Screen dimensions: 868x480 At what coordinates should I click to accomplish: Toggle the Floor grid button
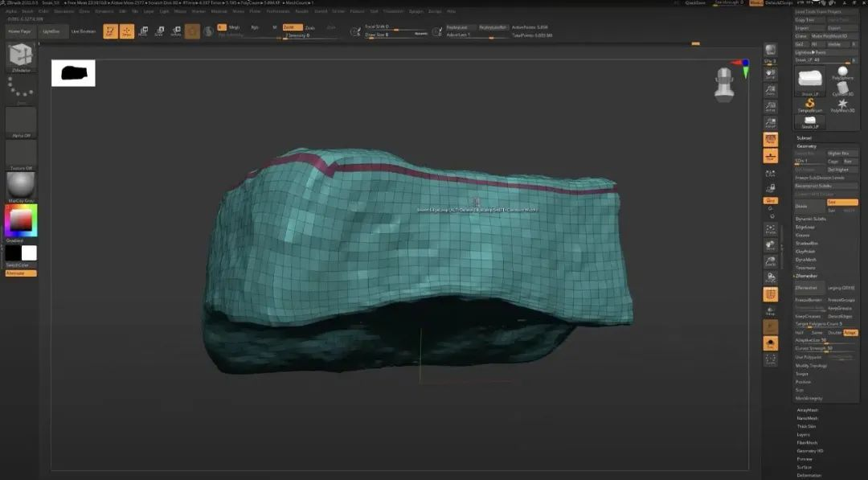tap(770, 157)
